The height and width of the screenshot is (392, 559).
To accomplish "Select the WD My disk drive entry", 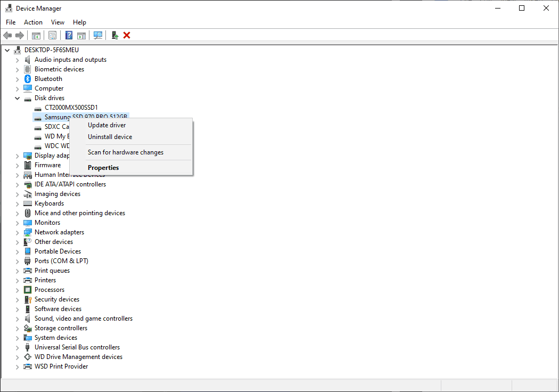I will 56,136.
